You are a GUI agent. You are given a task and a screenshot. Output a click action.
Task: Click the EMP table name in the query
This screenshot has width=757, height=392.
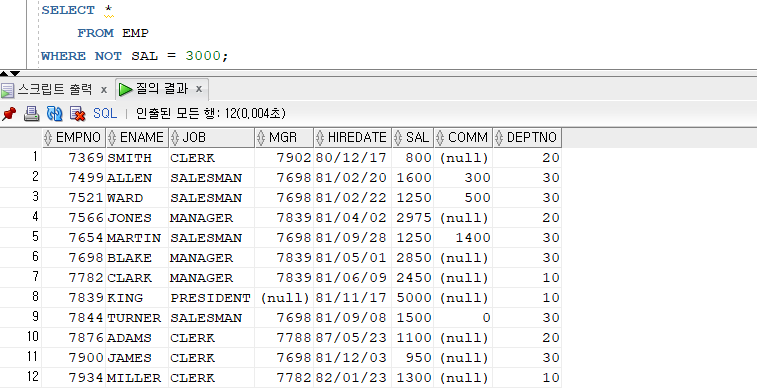(x=135, y=33)
